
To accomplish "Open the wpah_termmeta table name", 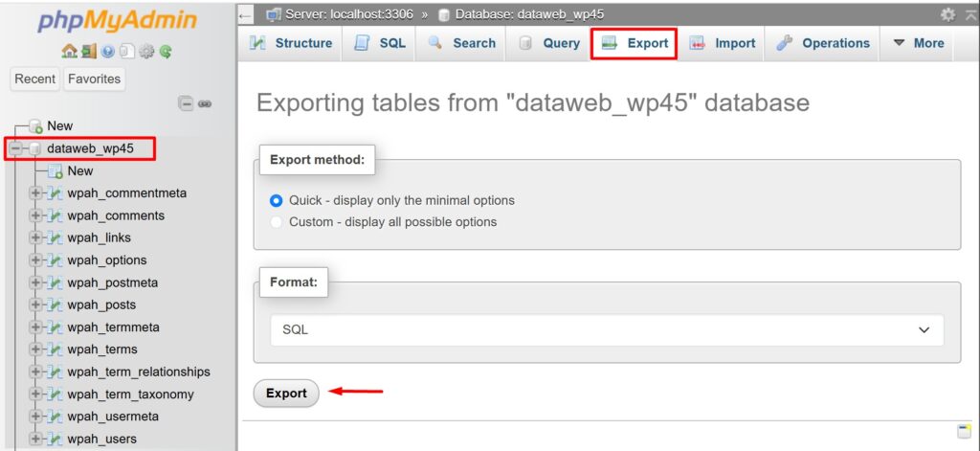I will click(113, 327).
